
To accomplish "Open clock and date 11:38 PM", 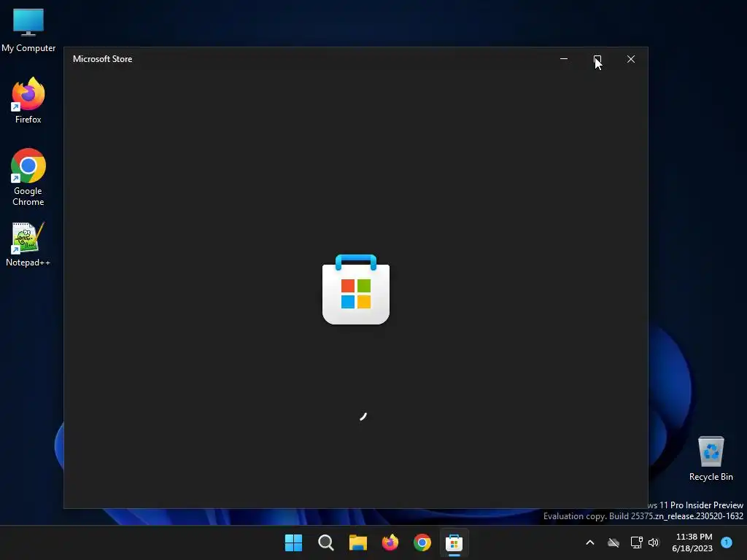I will tap(693, 542).
